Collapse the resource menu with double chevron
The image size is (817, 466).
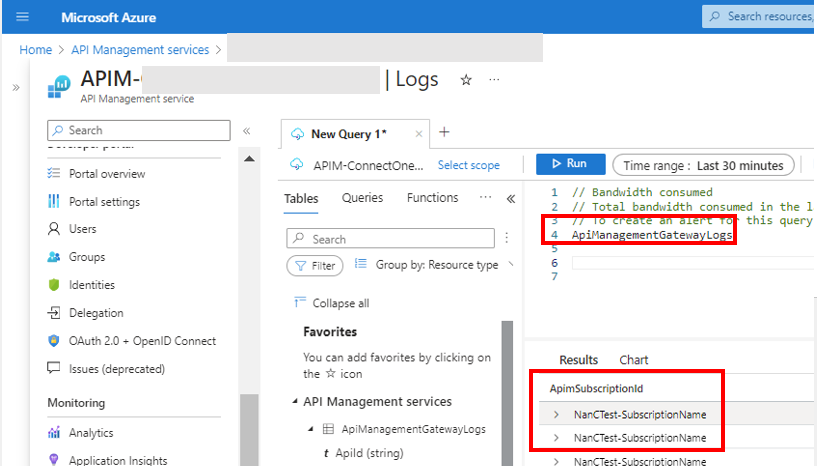click(x=246, y=131)
